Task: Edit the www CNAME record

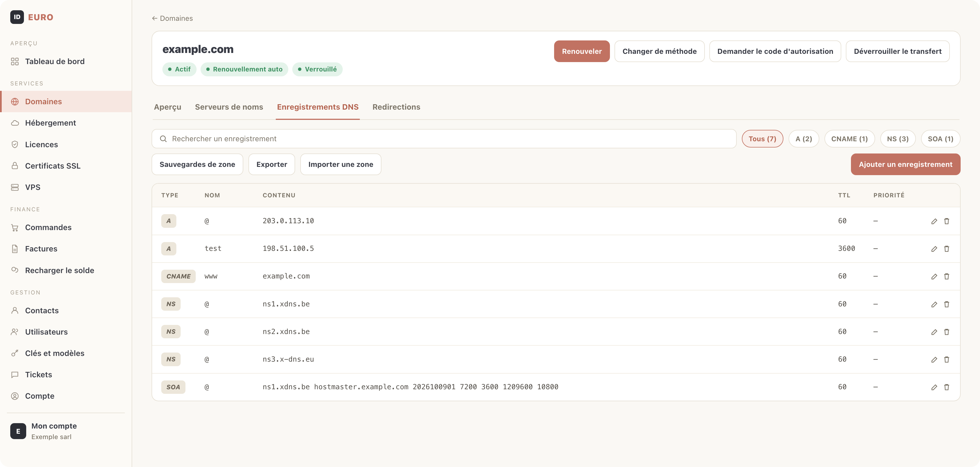Action: (934, 276)
